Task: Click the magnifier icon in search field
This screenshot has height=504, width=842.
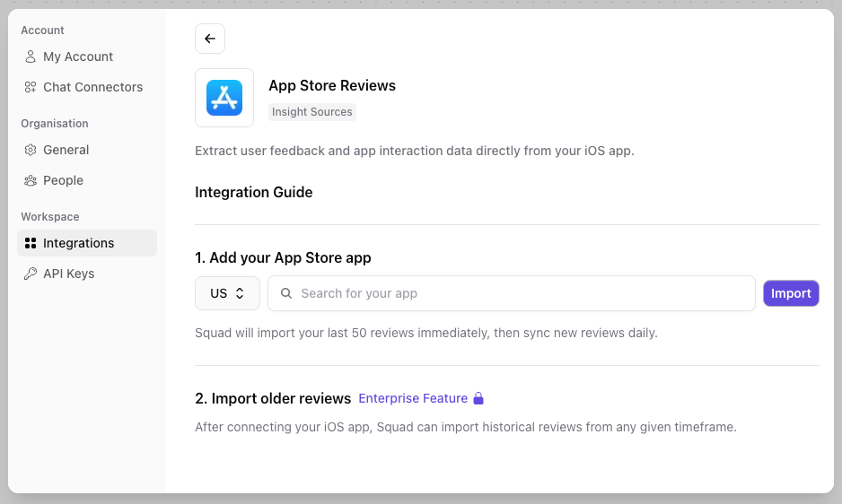Action: click(286, 293)
